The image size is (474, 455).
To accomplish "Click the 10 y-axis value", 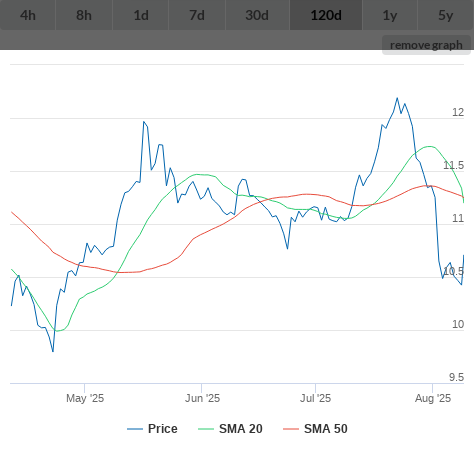I will tap(458, 324).
